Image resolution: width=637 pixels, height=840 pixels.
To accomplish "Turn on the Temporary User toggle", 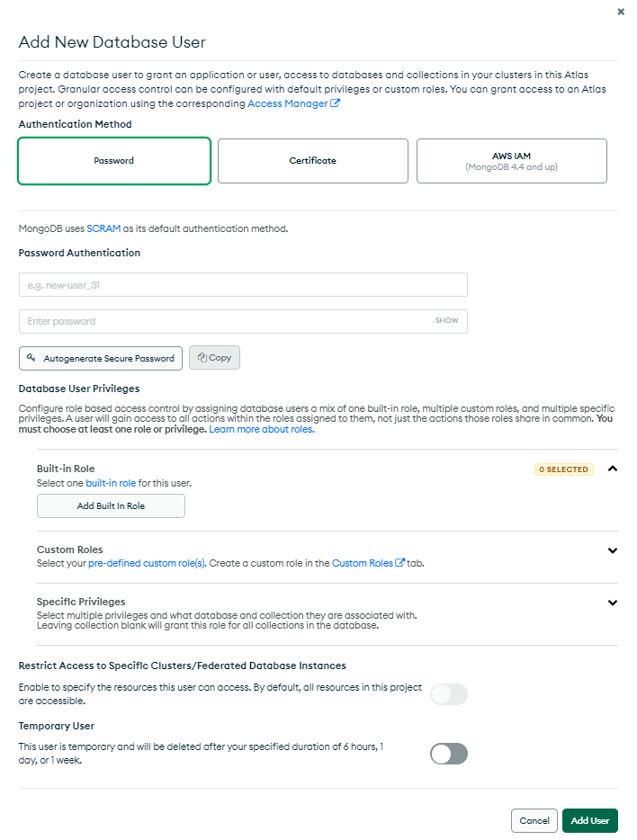I will [x=449, y=754].
